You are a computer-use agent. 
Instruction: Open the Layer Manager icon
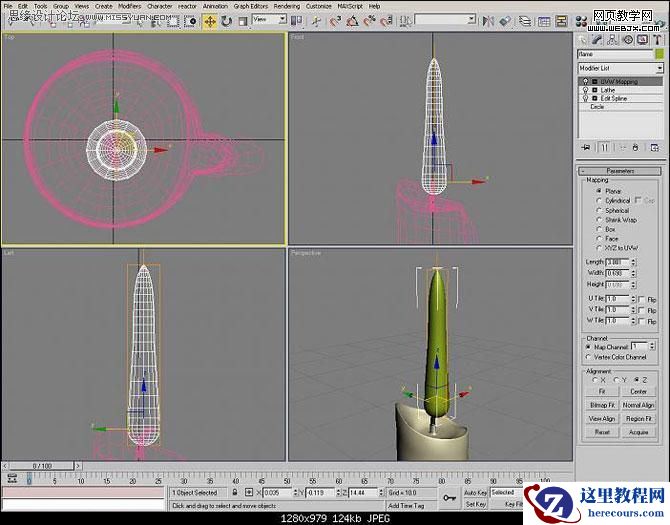coord(525,21)
